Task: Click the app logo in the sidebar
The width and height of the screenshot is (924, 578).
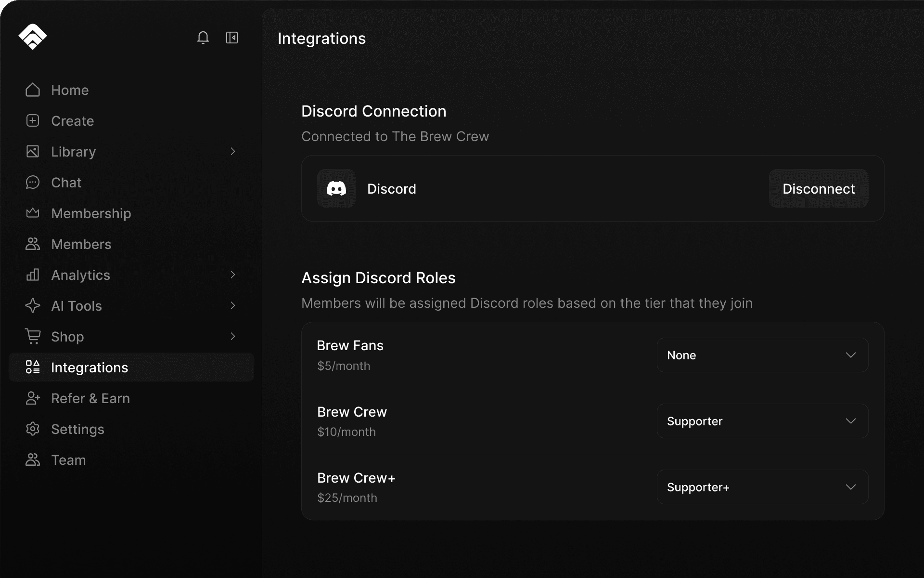Action: point(33,37)
